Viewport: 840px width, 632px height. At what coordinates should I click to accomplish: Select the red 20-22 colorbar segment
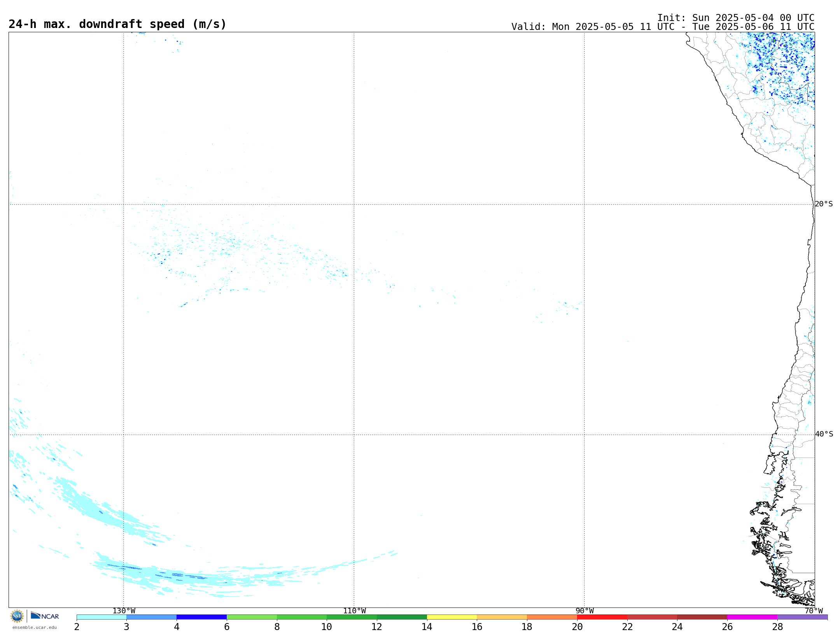pos(602,617)
